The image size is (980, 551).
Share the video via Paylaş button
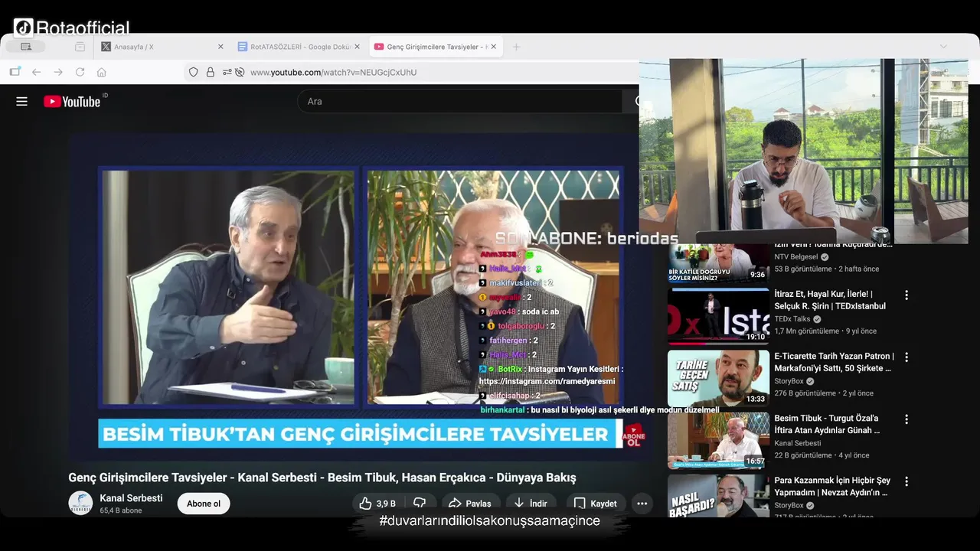pyautogui.click(x=469, y=504)
